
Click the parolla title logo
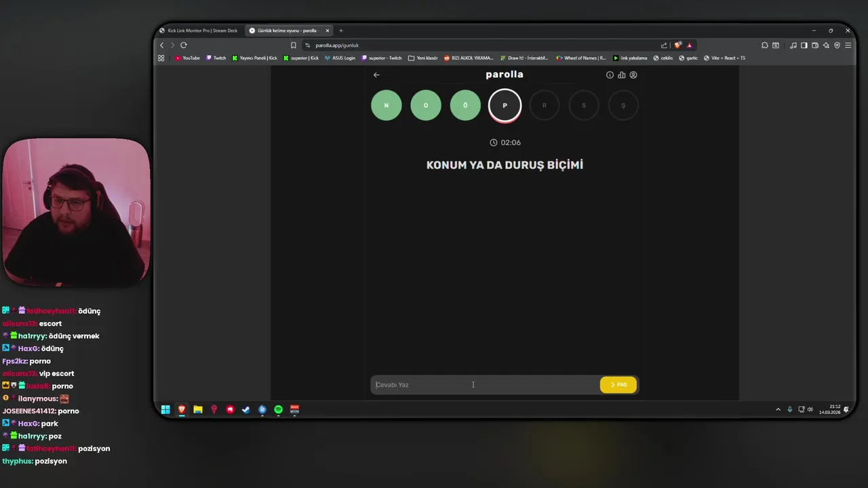click(x=505, y=75)
